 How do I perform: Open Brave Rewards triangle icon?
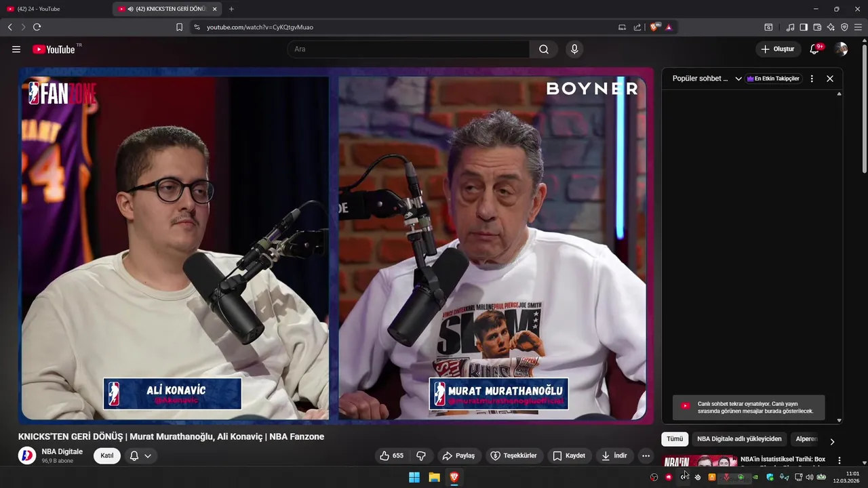tap(669, 27)
